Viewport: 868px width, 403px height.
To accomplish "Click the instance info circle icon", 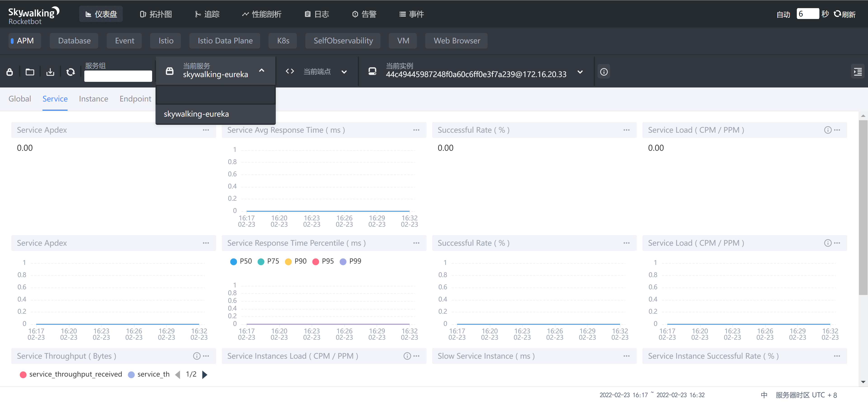I will coord(604,72).
